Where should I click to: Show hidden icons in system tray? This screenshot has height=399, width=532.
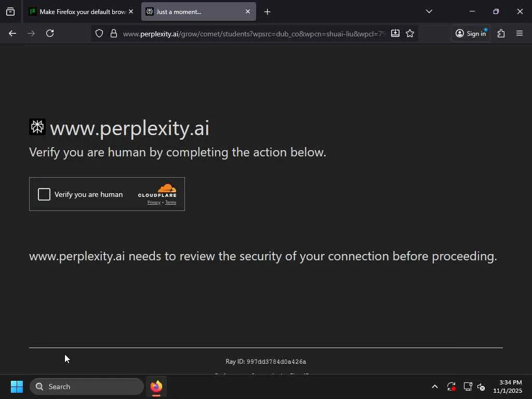(435, 387)
